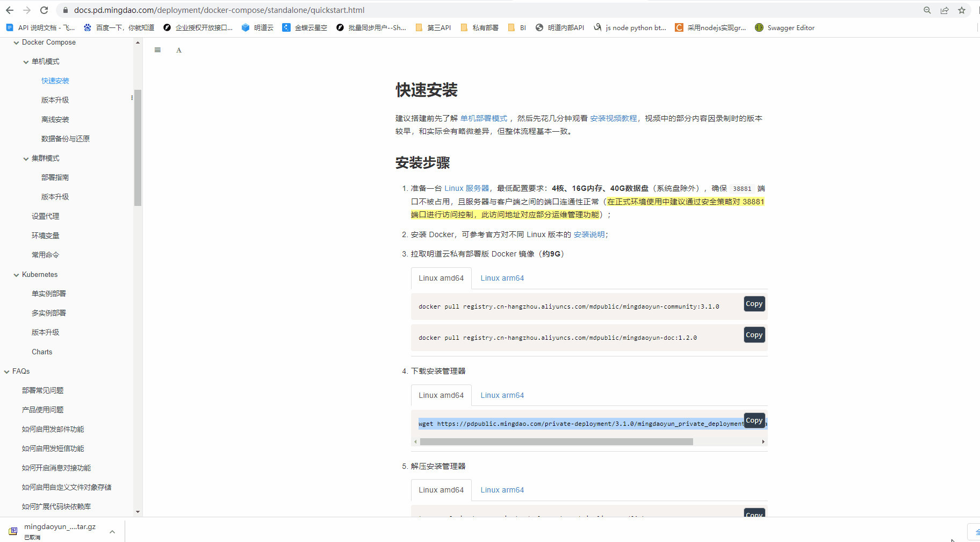Open 如何启用发邮件功能 in sidebar

tap(53, 429)
